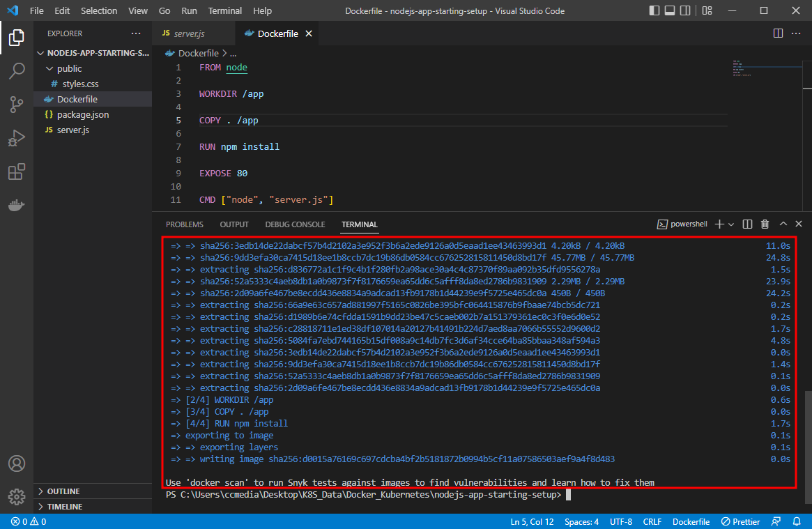Click the Explorer more actions ellipsis
Screen dimensions: 812x529
(136, 33)
